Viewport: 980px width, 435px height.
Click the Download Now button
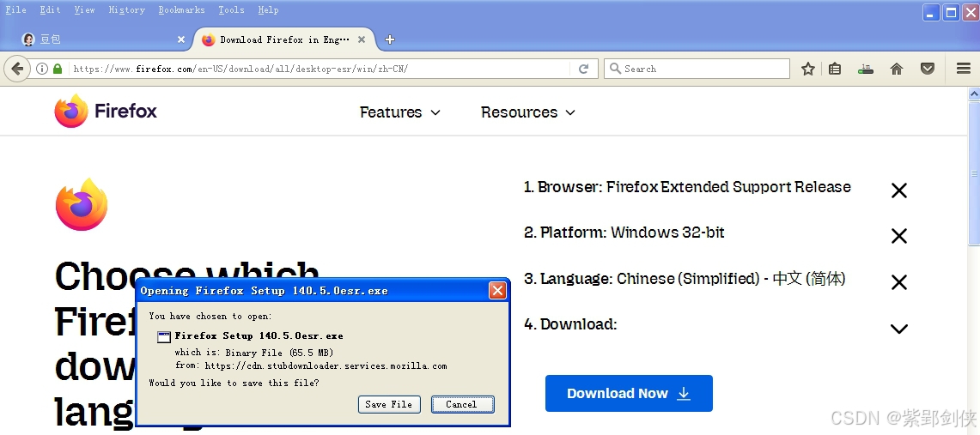point(629,393)
